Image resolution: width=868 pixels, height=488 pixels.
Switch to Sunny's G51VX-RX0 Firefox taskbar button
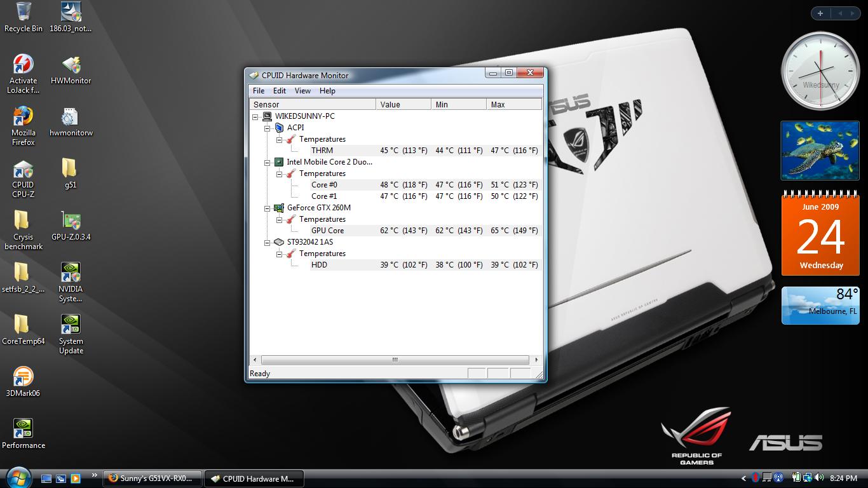(153, 478)
